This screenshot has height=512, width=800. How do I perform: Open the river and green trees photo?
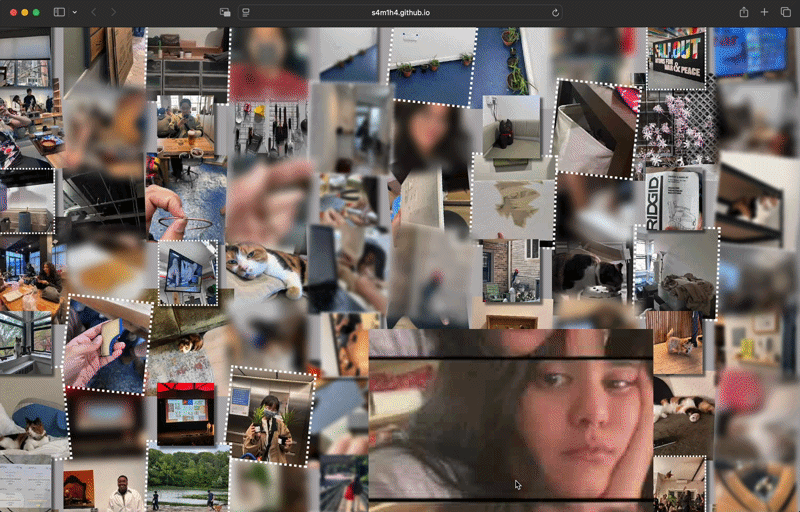[x=188, y=477]
